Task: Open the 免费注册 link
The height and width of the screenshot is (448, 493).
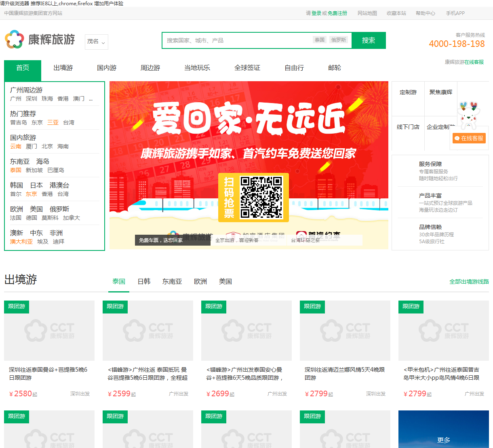Action: click(x=337, y=13)
